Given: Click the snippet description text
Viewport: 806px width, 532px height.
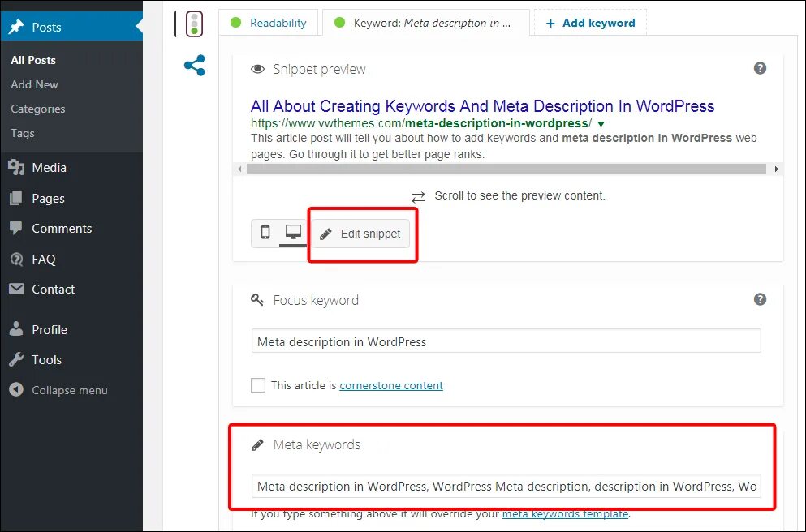Looking at the screenshot, I should pyautogui.click(x=504, y=146).
